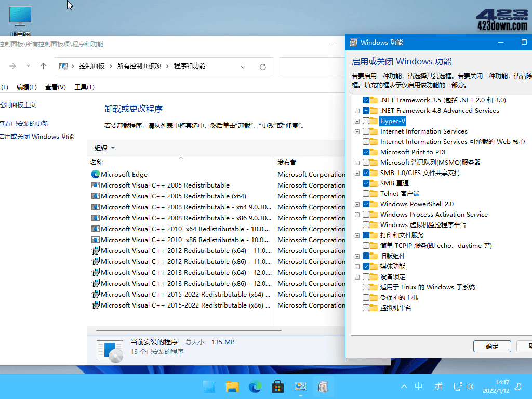The image size is (532, 399).
Task: Expand the Microsoft MSMQ server node
Action: pos(357,163)
